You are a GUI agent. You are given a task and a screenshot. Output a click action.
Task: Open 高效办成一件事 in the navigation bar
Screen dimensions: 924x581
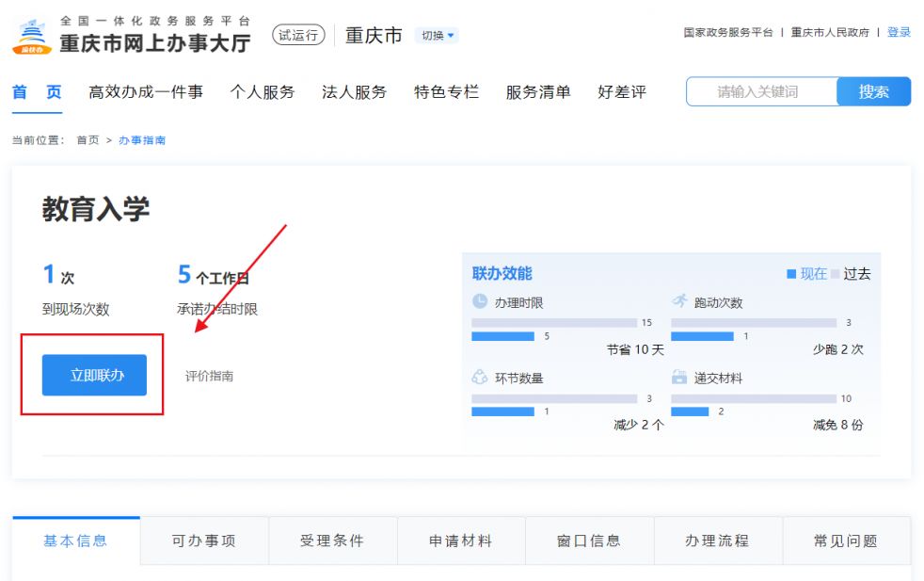146,92
